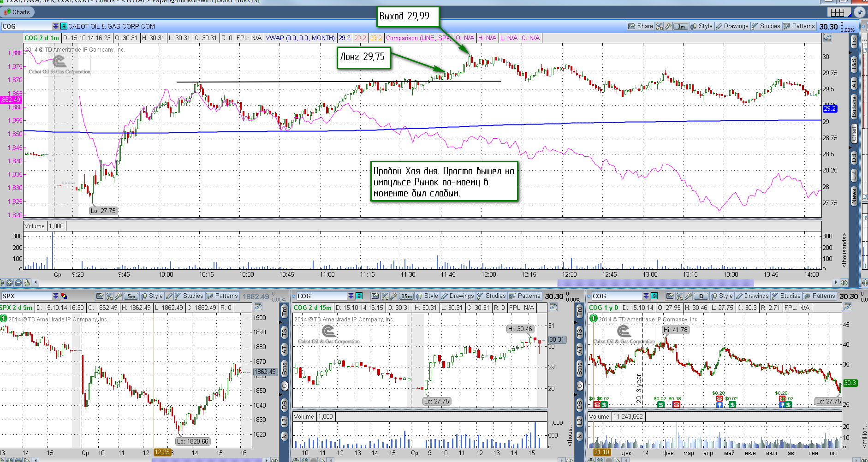Click the VWAP (0.0, 0.0, MONTH) study label
868x462 pixels.
(300, 38)
